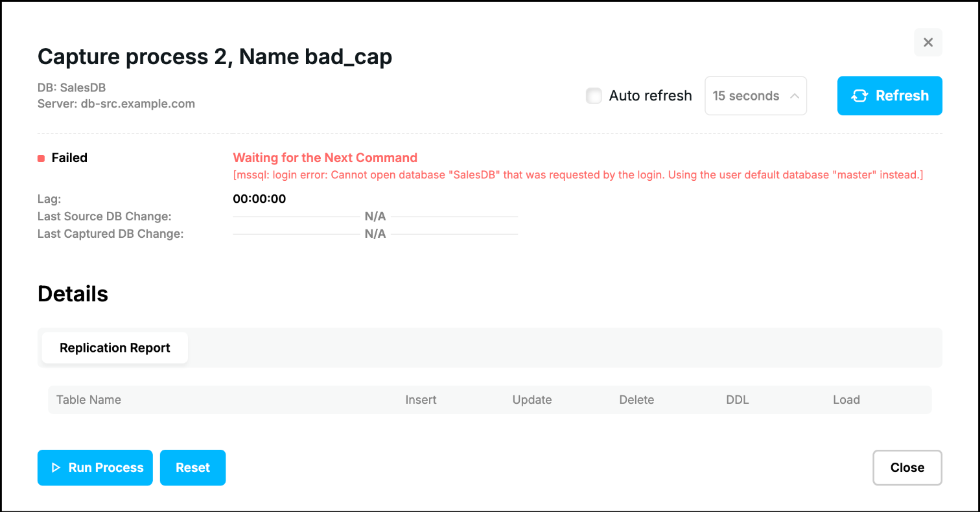Click the Server: db-src.example.com text
The height and width of the screenshot is (512, 980).
[x=117, y=104]
